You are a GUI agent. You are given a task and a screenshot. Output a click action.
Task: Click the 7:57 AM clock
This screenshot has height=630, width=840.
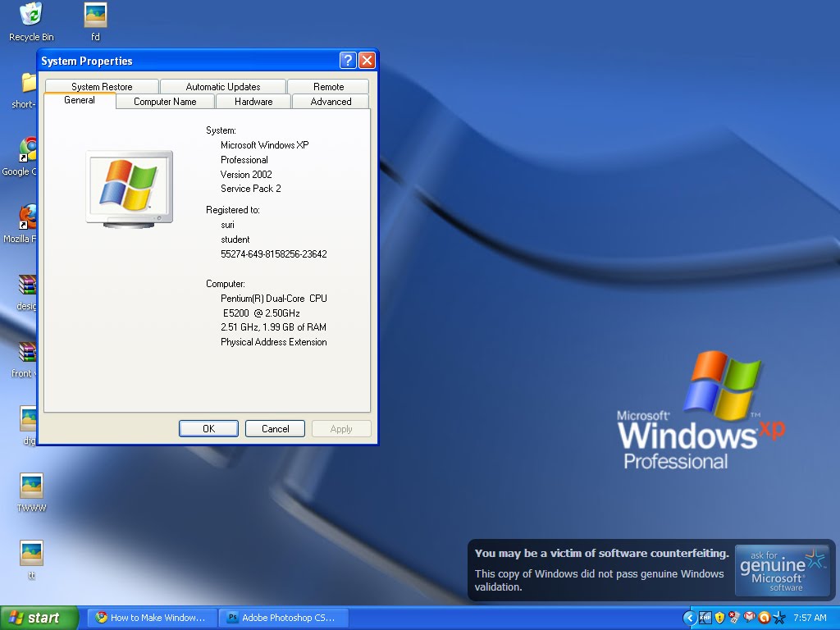pyautogui.click(x=810, y=618)
